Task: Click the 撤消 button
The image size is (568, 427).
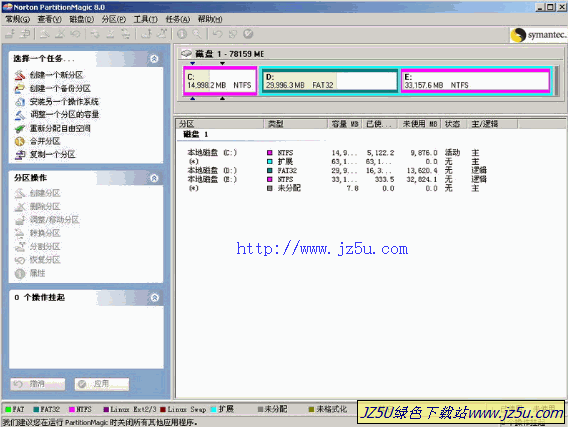Action: (38, 384)
